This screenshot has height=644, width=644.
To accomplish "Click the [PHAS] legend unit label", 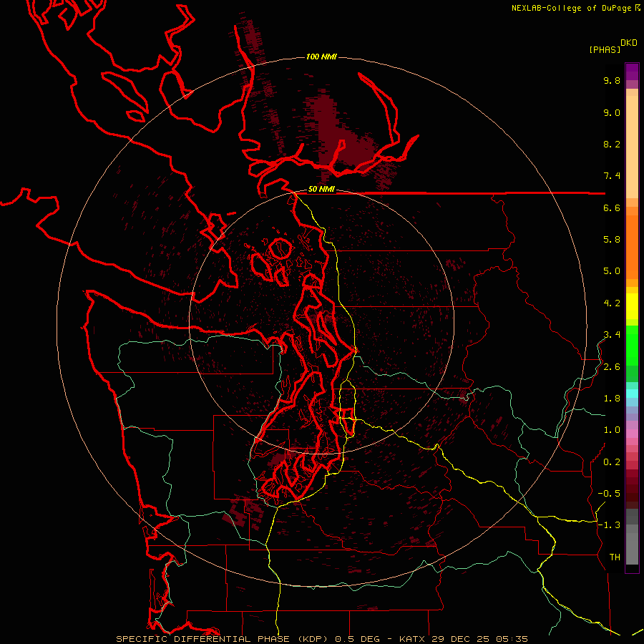I will tap(605, 49).
